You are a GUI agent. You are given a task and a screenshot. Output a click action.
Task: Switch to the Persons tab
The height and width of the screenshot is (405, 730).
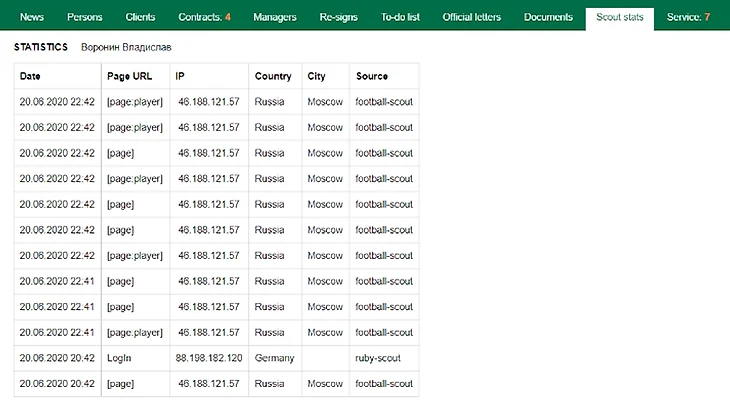click(85, 17)
